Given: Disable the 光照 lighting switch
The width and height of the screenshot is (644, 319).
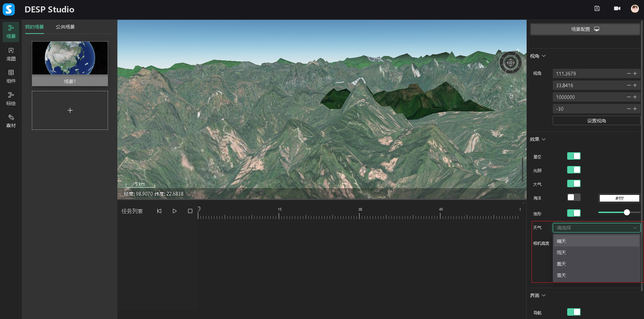Looking at the screenshot, I should [574, 170].
